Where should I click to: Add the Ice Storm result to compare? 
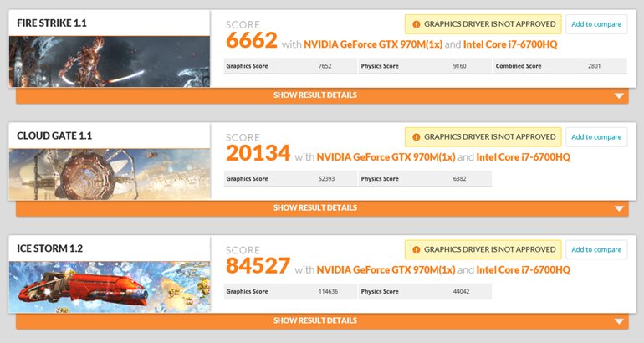pos(596,249)
